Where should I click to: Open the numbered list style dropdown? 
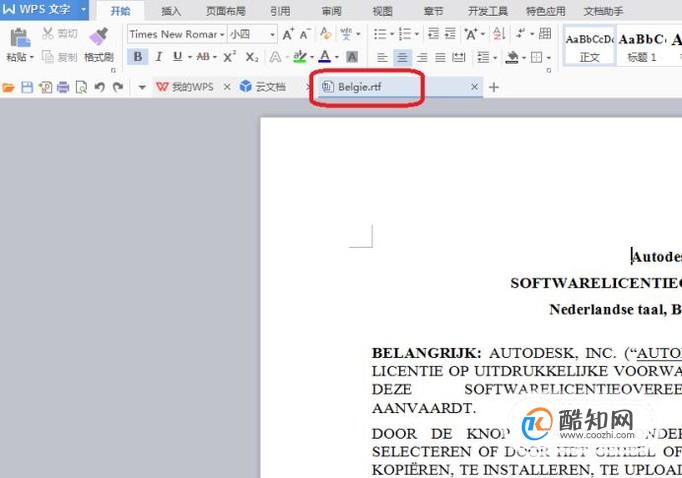click(417, 34)
